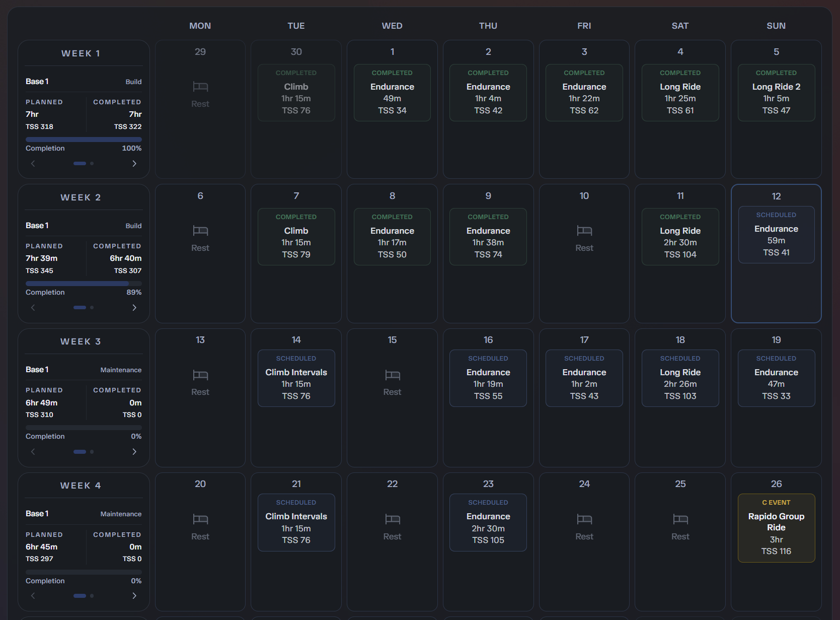Click the rest bed icon on Monday 6
The image size is (840, 620).
[200, 231]
